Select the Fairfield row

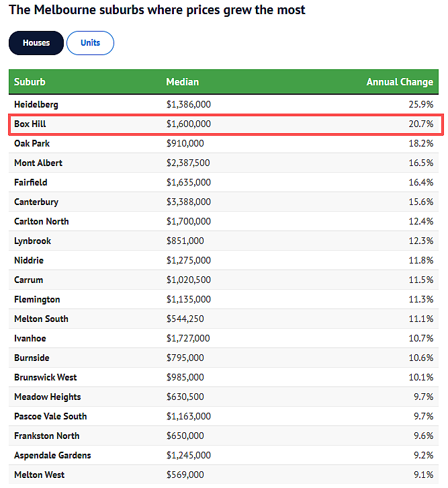coord(224,182)
